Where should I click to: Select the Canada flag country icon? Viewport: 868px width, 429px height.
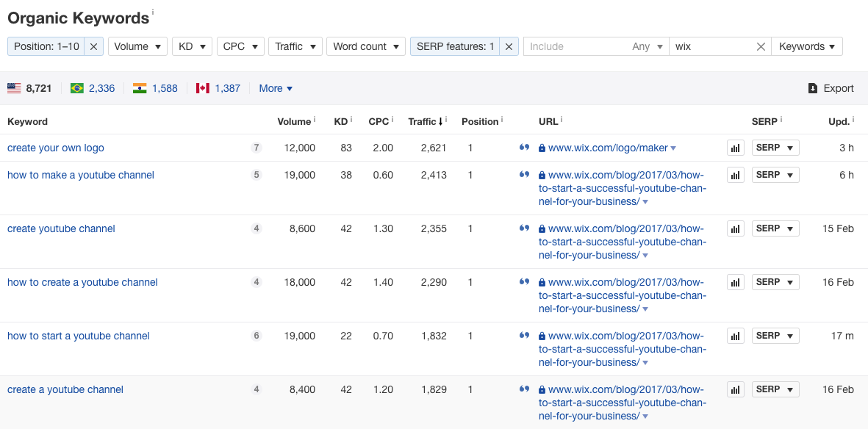[203, 88]
